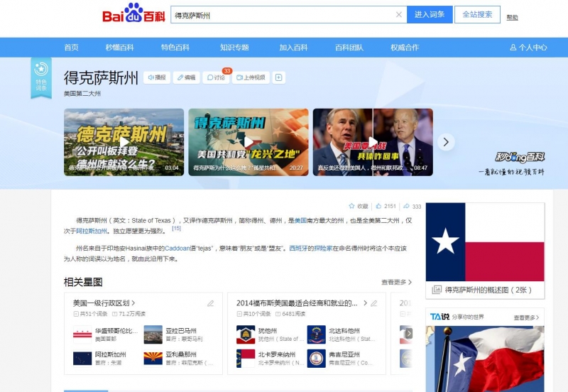Open the 华盛顿哥伦比亚 entry with flag
This screenshot has height=392, width=568.
[x=105, y=334]
